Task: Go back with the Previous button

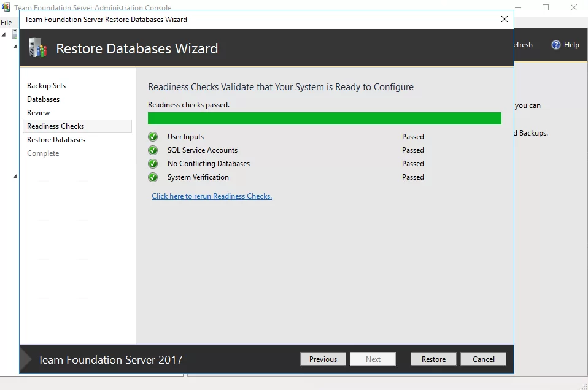Action: pyautogui.click(x=323, y=359)
